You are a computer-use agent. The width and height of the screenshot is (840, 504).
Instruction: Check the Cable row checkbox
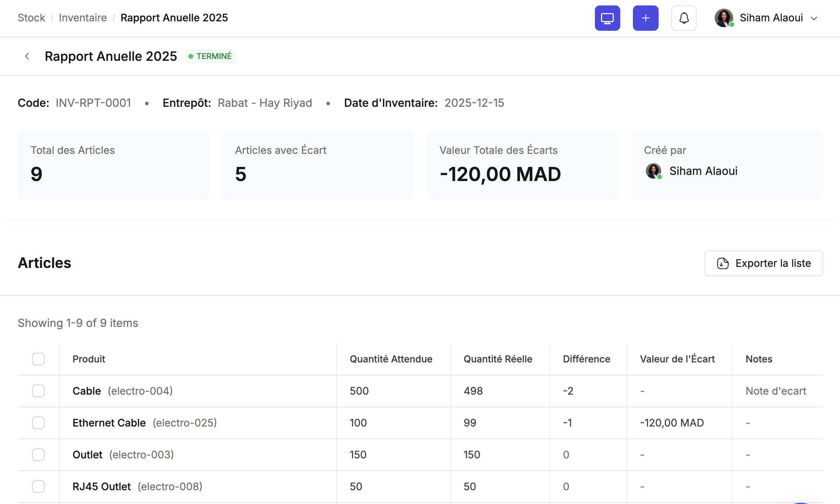38,391
